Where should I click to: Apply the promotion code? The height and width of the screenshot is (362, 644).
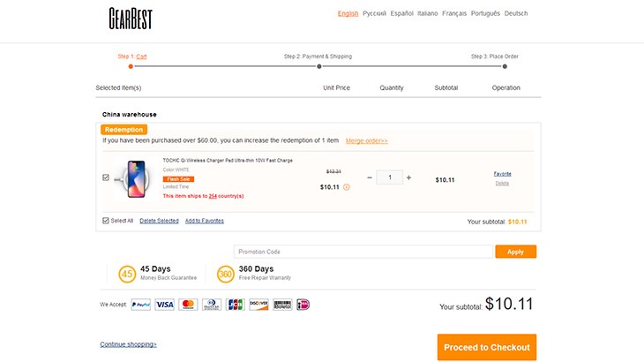point(515,252)
